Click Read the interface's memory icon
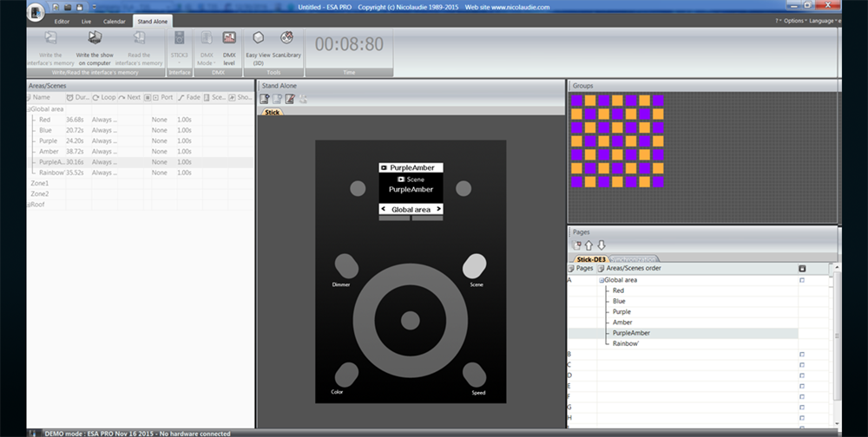The height and width of the screenshot is (437, 868). click(x=139, y=37)
